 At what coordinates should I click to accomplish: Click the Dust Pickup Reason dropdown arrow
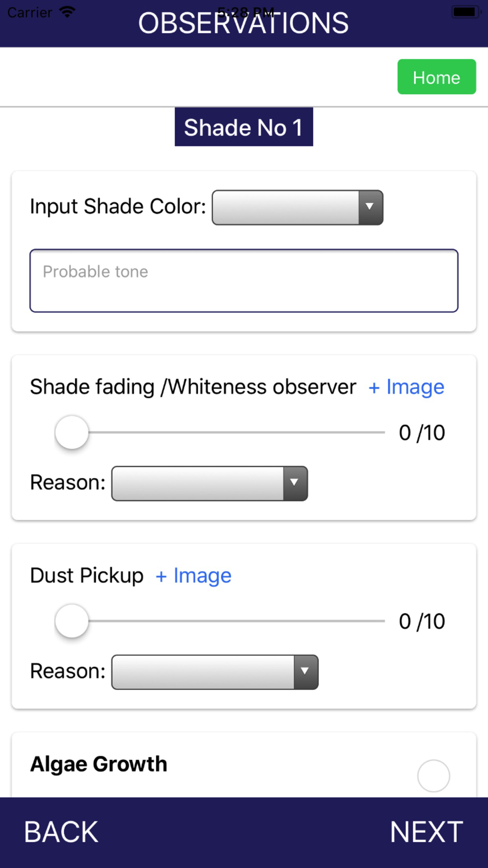(x=305, y=672)
